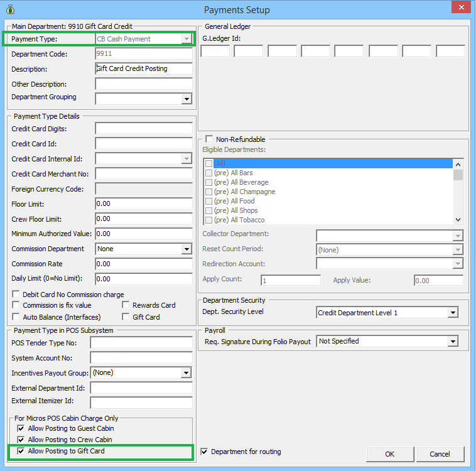This screenshot has height=471, width=476.
Task: Check (pre) All Tobacco item
Action: 208,220
